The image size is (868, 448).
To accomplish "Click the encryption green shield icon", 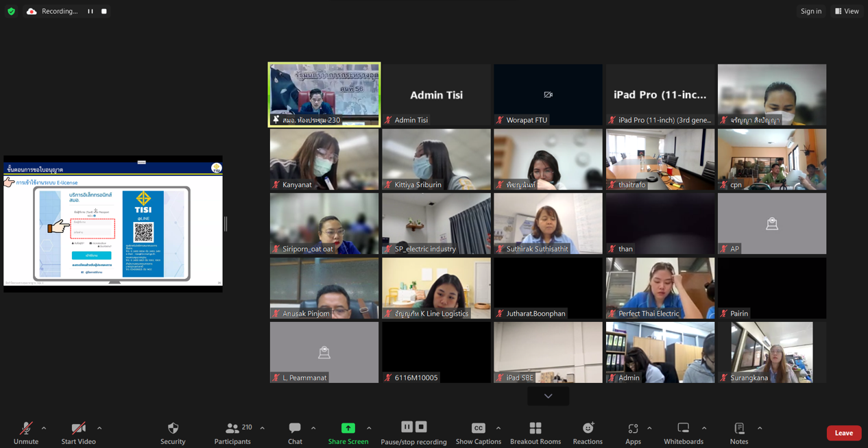I will pos(11,11).
